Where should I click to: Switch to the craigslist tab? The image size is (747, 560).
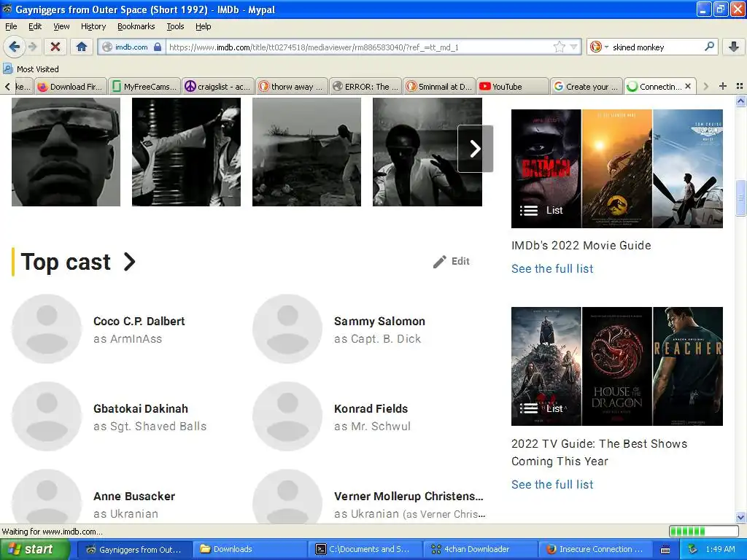(218, 86)
